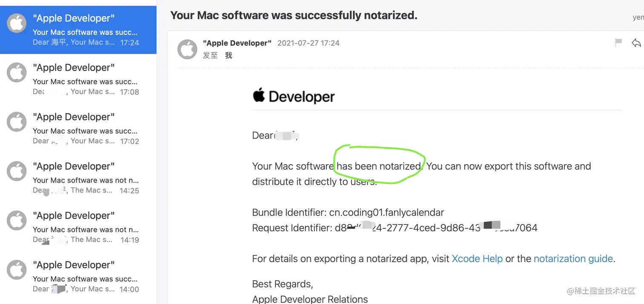Click Apple avatar of 17:02 email
Screen dimensions: 644x304
point(17,122)
